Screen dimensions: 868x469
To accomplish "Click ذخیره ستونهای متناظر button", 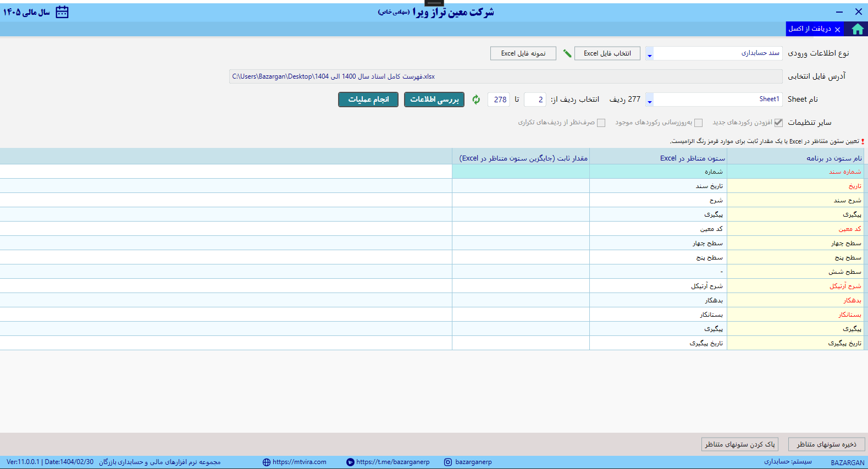I will (x=827, y=444).
